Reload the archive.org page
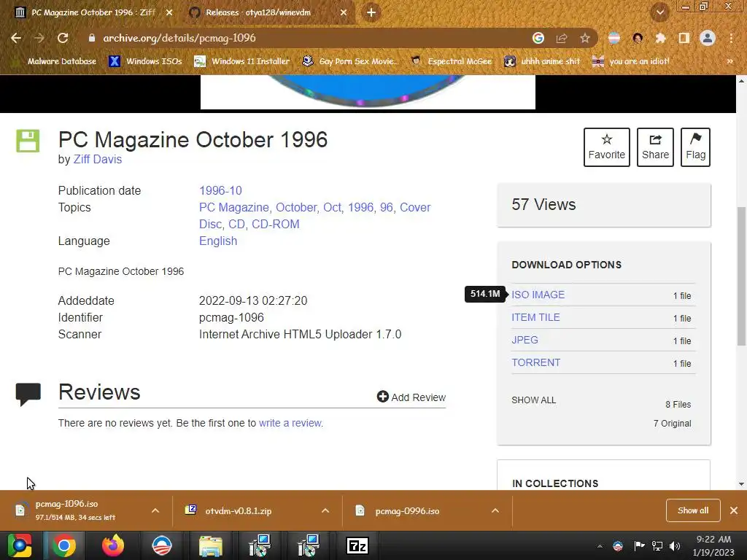 click(63, 38)
